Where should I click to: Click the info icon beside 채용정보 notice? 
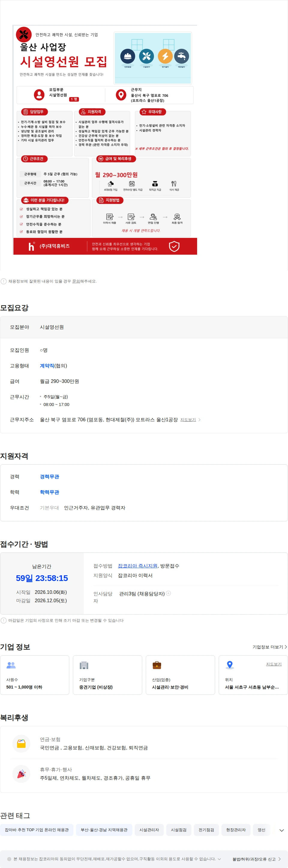tap(4, 281)
